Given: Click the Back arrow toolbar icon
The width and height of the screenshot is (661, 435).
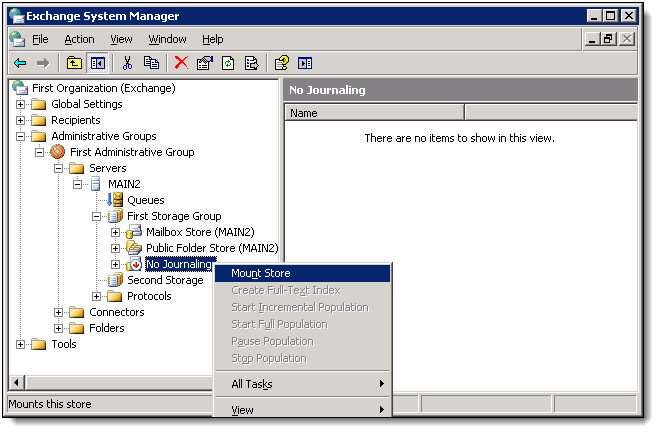Looking at the screenshot, I should pos(20,64).
